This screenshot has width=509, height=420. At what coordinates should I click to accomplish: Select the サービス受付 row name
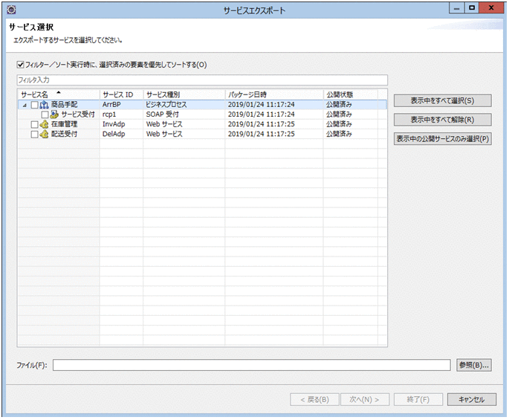[78, 114]
